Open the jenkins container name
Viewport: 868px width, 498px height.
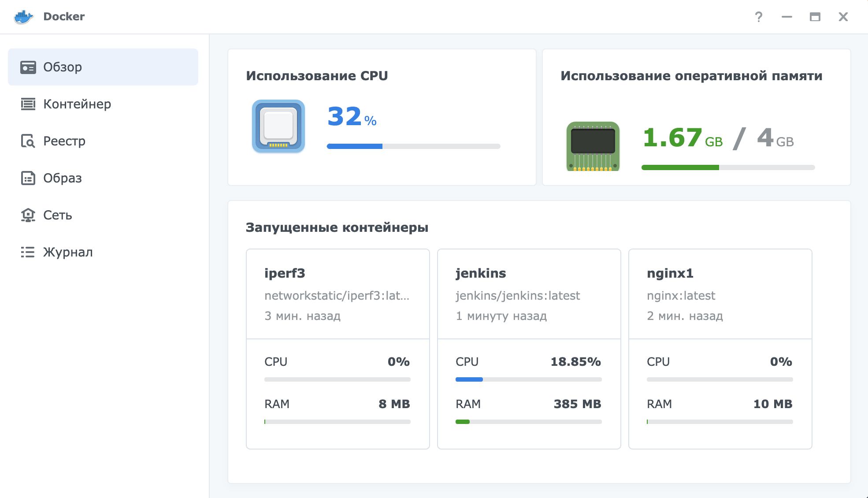click(x=480, y=273)
